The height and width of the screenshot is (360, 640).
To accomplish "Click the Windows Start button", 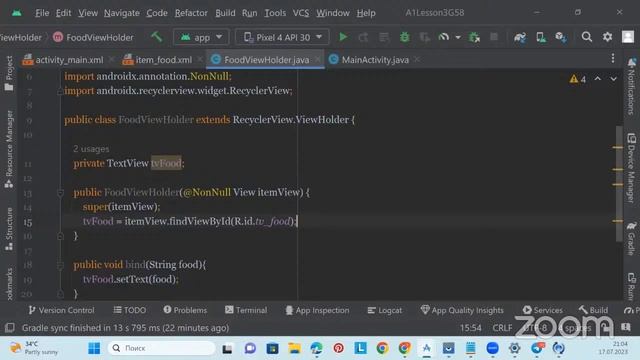I will (94, 348).
